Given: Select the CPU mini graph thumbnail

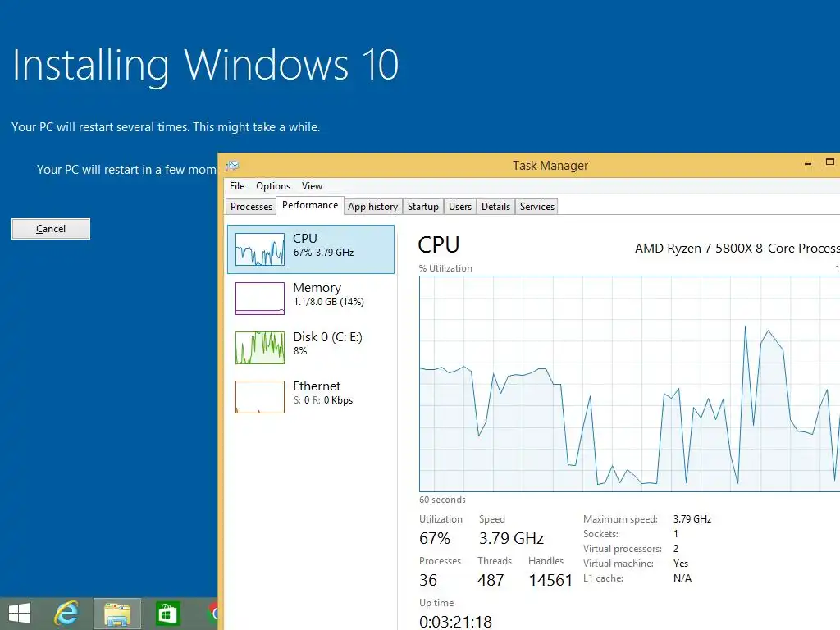Looking at the screenshot, I should [260, 249].
